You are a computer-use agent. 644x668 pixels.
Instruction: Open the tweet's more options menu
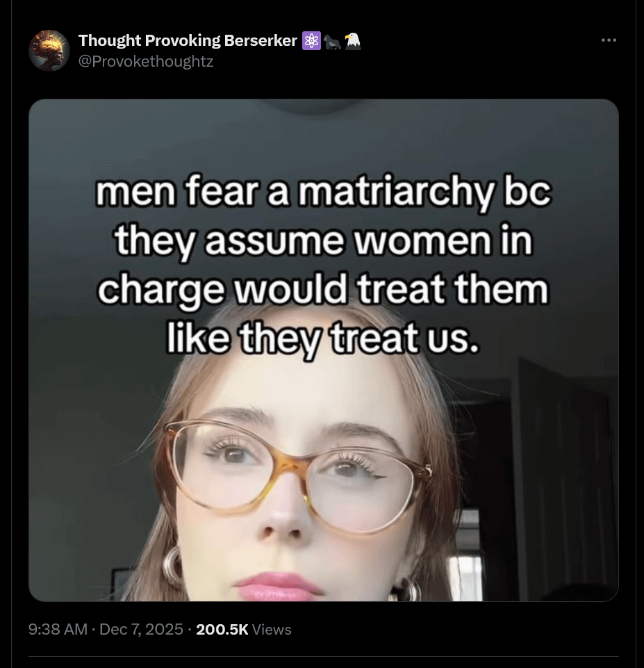click(x=609, y=40)
